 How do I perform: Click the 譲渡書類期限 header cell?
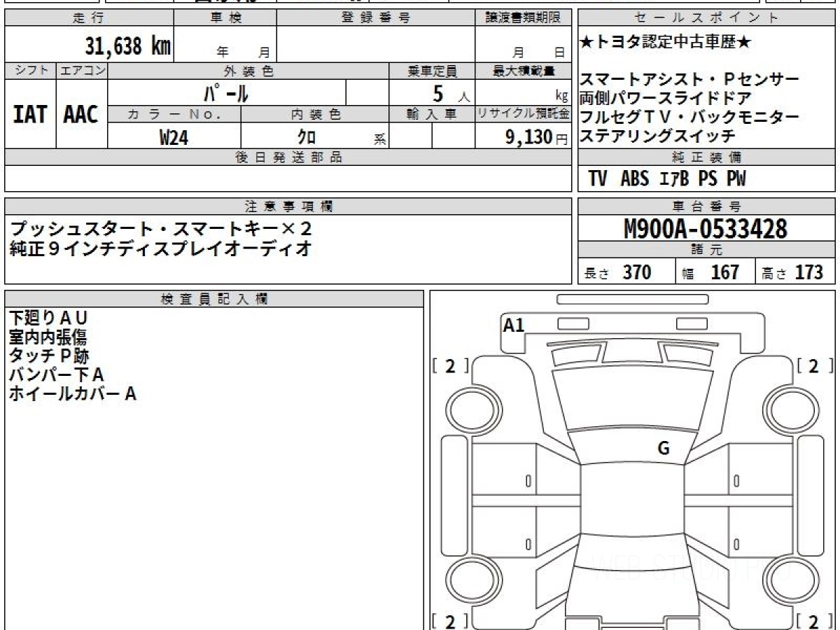click(x=523, y=18)
